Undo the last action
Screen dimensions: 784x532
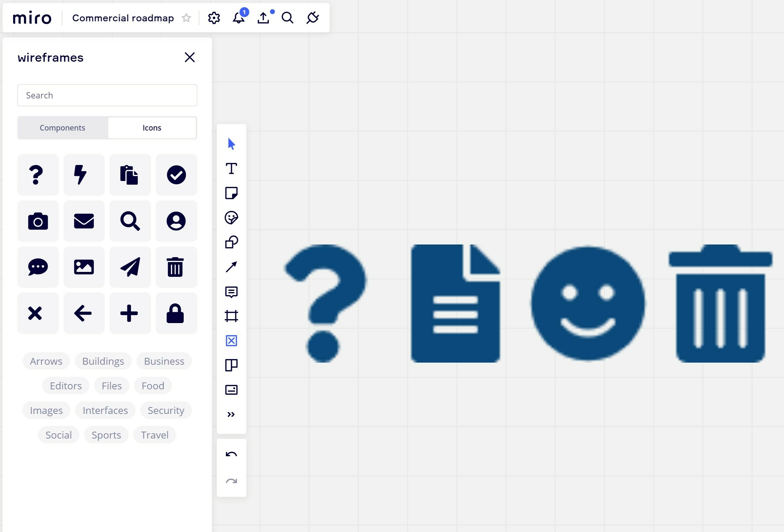click(x=231, y=454)
